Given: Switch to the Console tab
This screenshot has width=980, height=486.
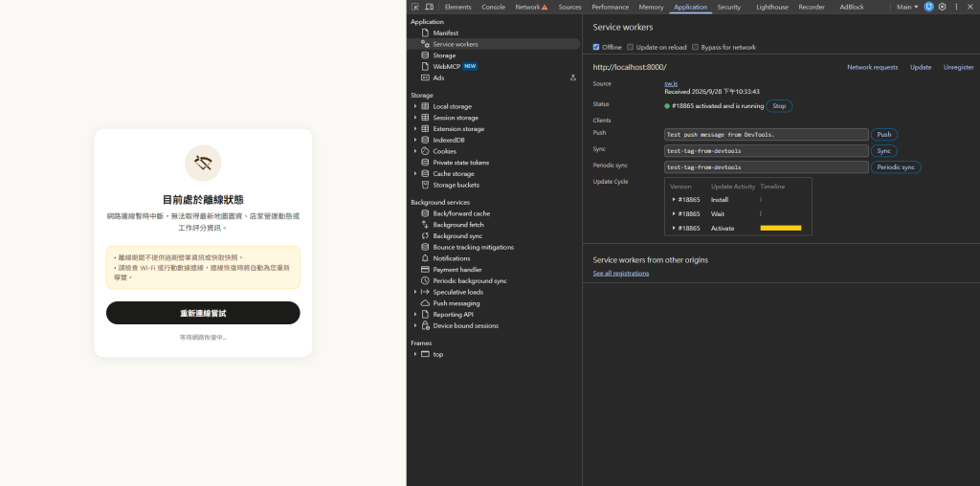Looking at the screenshot, I should (493, 7).
